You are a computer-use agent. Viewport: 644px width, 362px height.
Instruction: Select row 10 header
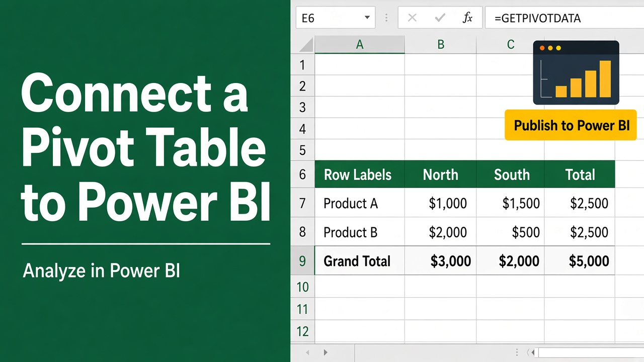click(x=302, y=287)
